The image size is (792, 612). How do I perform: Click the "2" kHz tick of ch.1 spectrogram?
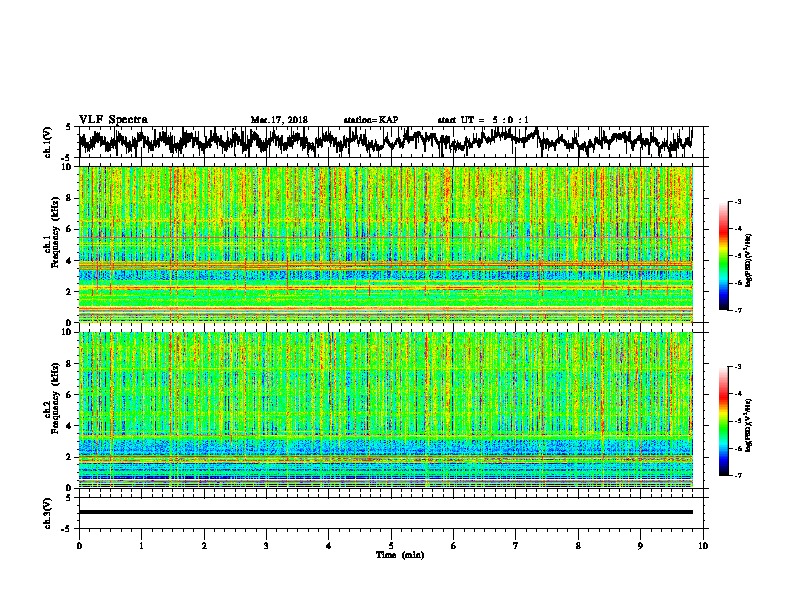(x=71, y=291)
